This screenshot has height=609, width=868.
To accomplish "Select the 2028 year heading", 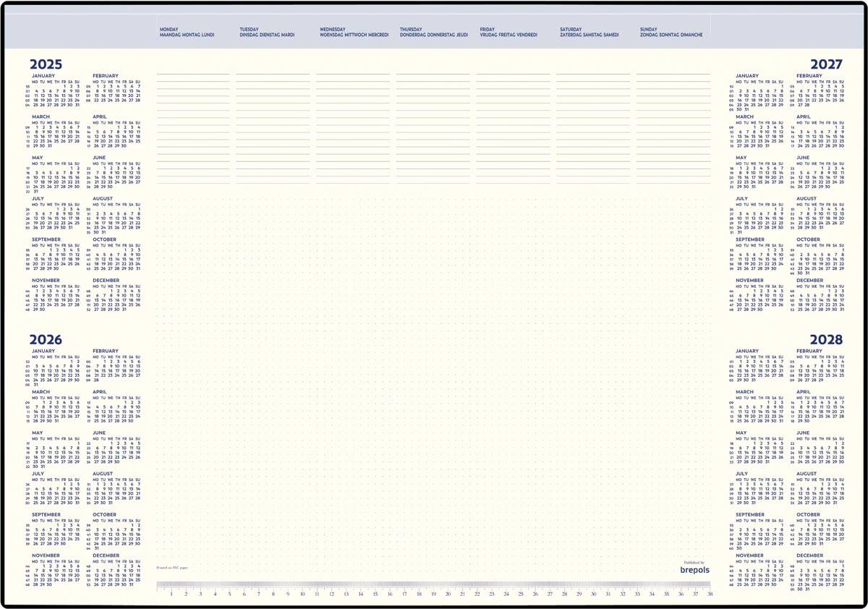I will click(x=826, y=340).
